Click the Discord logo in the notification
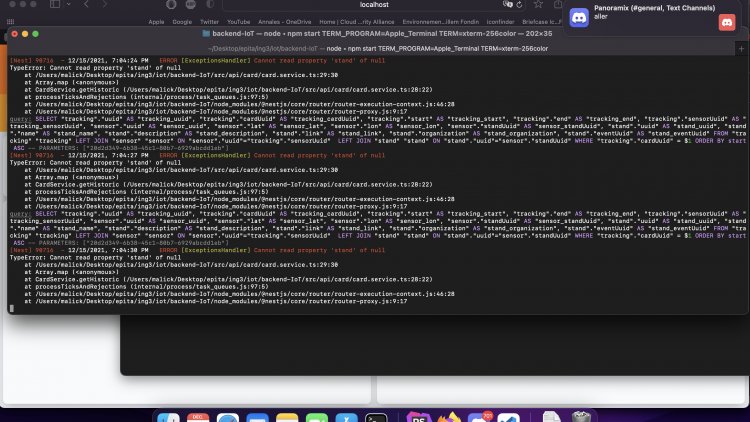This screenshot has width=750, height=422. pyautogui.click(x=579, y=18)
